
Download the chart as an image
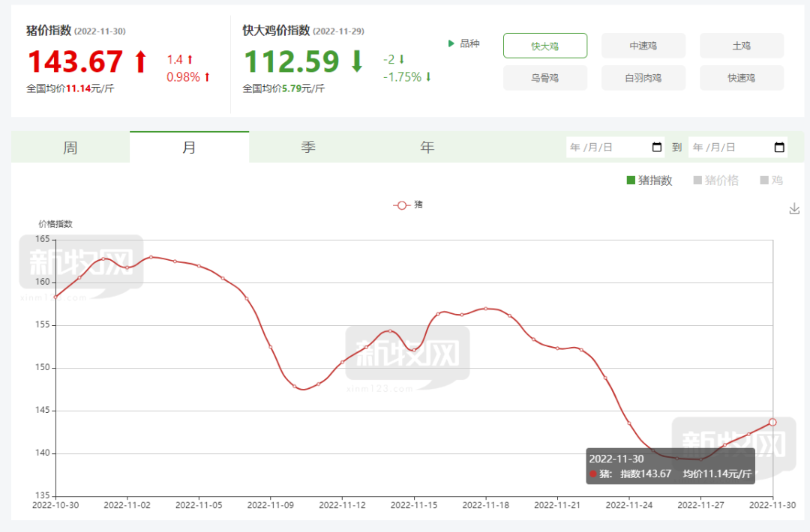(794, 208)
